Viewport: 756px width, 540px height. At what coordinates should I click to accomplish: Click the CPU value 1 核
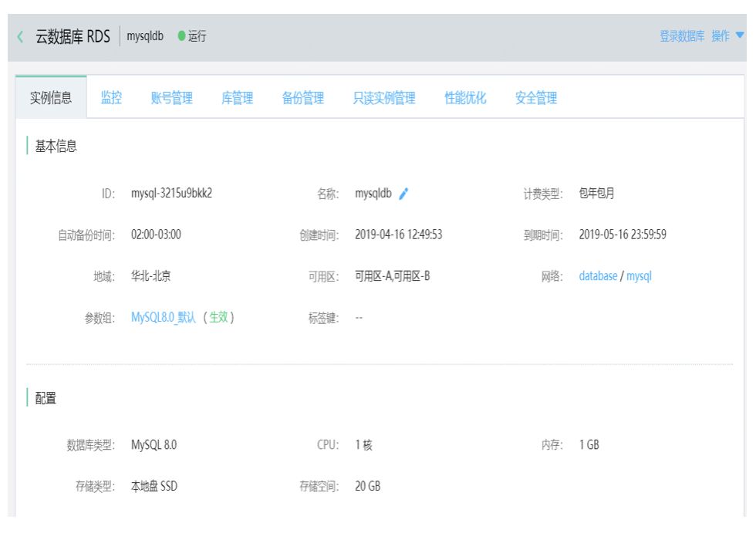point(364,444)
